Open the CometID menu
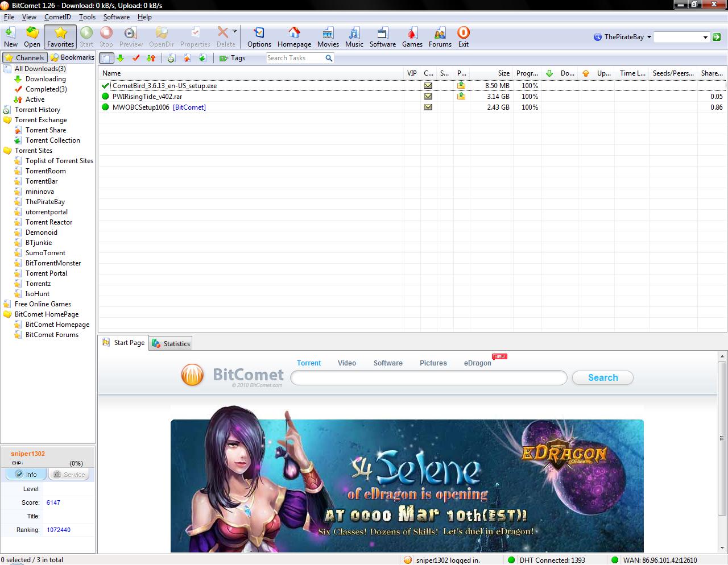 [57, 17]
